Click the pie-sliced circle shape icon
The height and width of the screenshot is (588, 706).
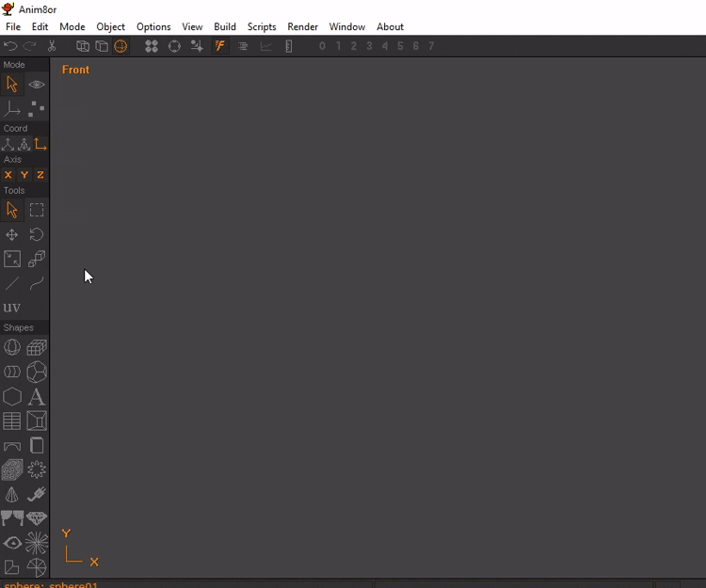click(x=37, y=567)
